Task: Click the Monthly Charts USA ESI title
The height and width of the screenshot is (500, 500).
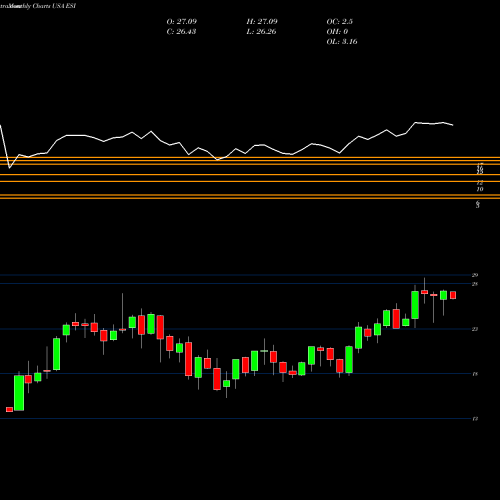Action: [43, 6]
